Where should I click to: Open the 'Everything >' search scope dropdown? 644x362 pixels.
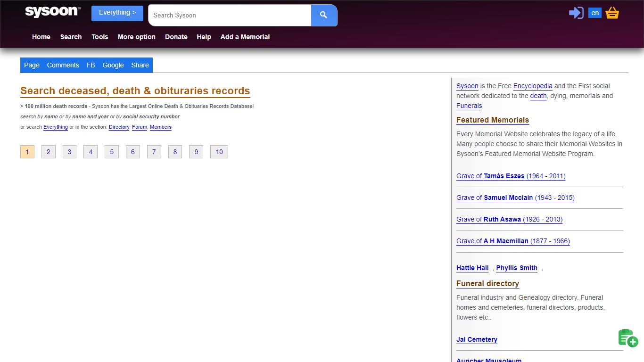117,13
